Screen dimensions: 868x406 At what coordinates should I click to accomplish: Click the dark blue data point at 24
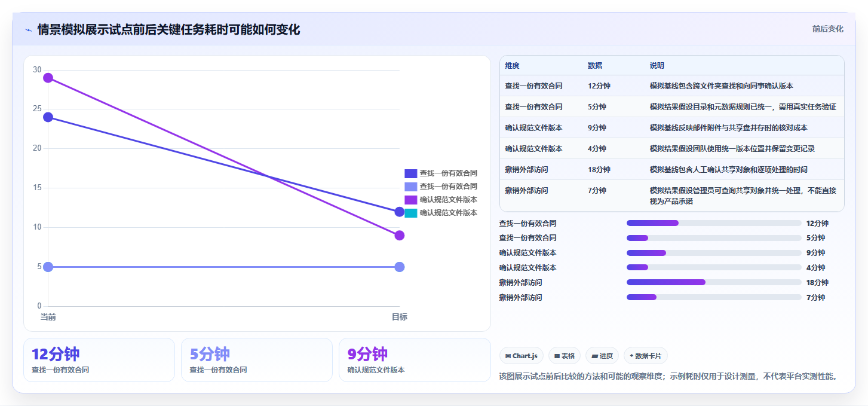pyautogui.click(x=48, y=117)
